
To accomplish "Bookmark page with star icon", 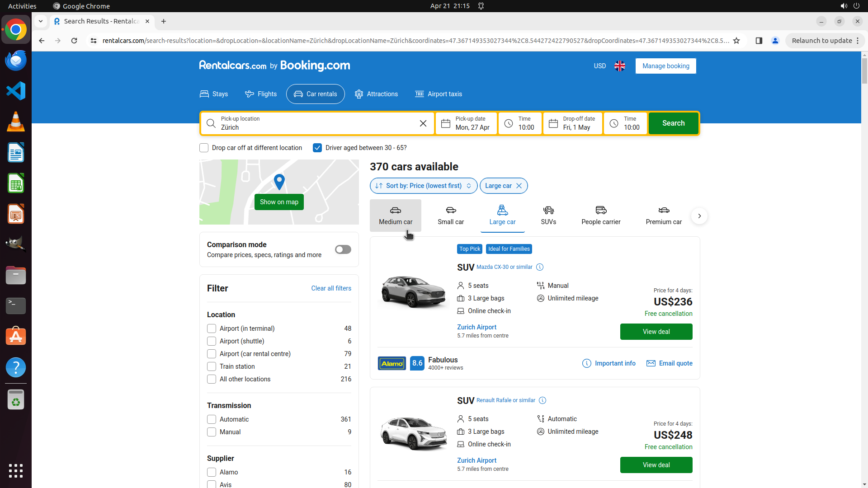I will click(x=736, y=41).
